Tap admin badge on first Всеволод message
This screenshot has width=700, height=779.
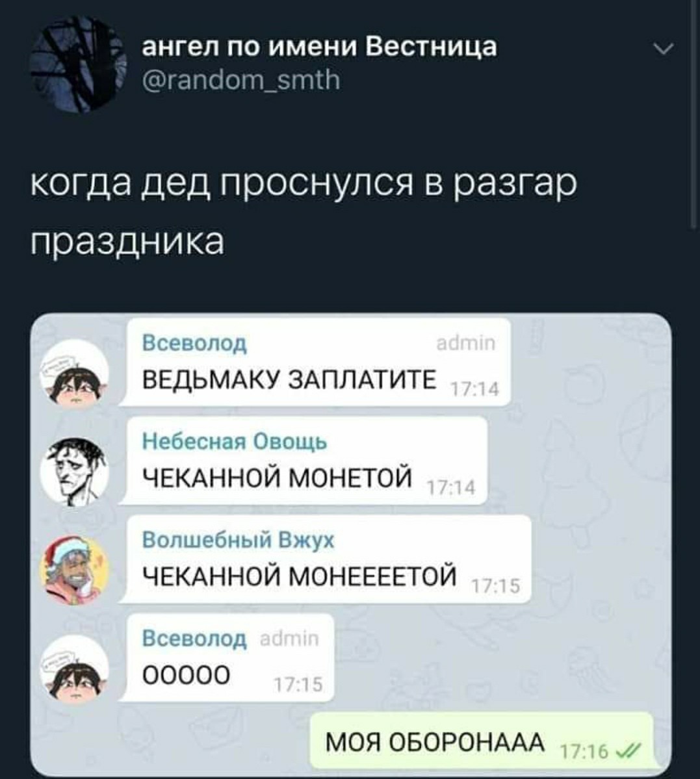point(466,343)
